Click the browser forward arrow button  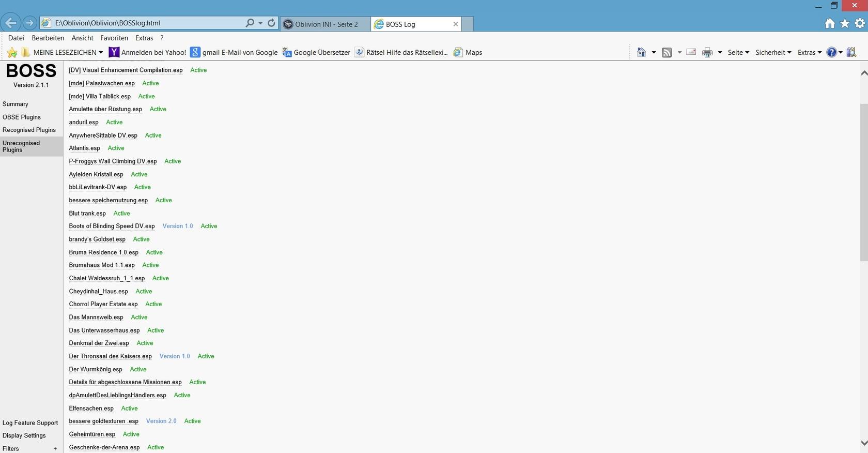coord(29,23)
